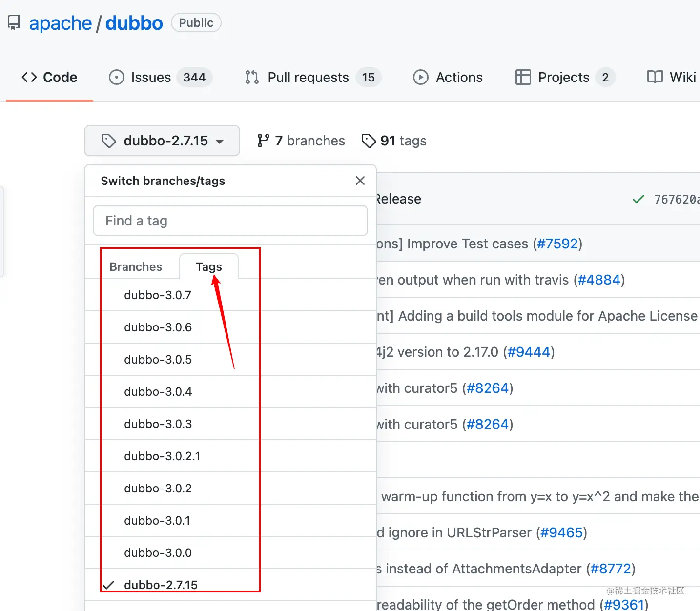Choose tag dubbo-3.0.3

pyautogui.click(x=230, y=424)
